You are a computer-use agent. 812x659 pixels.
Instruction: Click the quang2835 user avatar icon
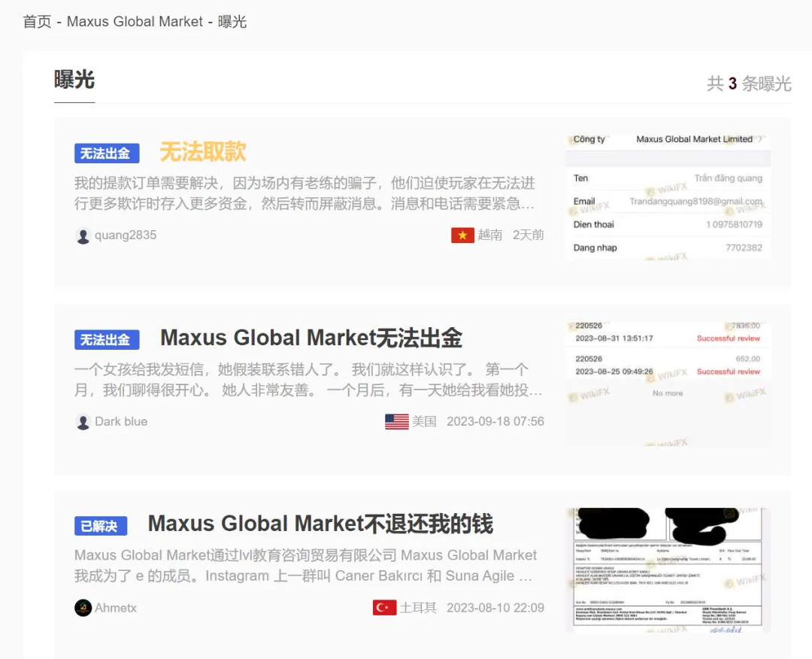pos(83,235)
